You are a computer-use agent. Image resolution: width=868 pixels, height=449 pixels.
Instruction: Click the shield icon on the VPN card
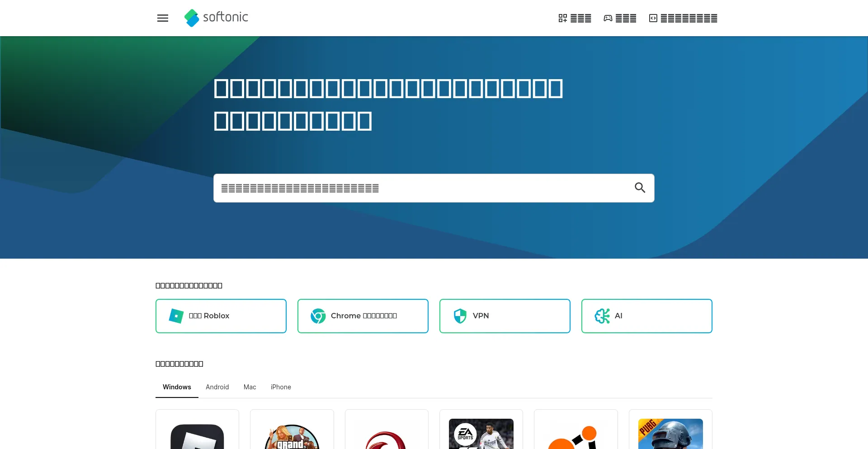(460, 316)
